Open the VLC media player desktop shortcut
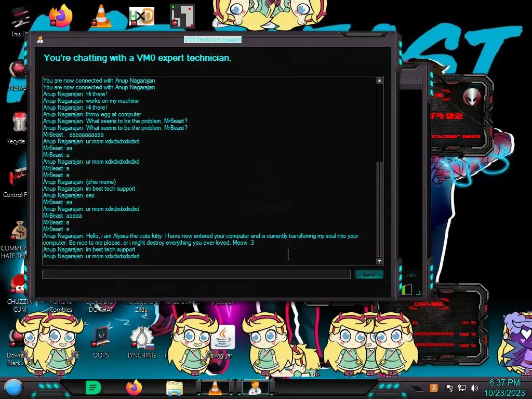 click(101, 16)
